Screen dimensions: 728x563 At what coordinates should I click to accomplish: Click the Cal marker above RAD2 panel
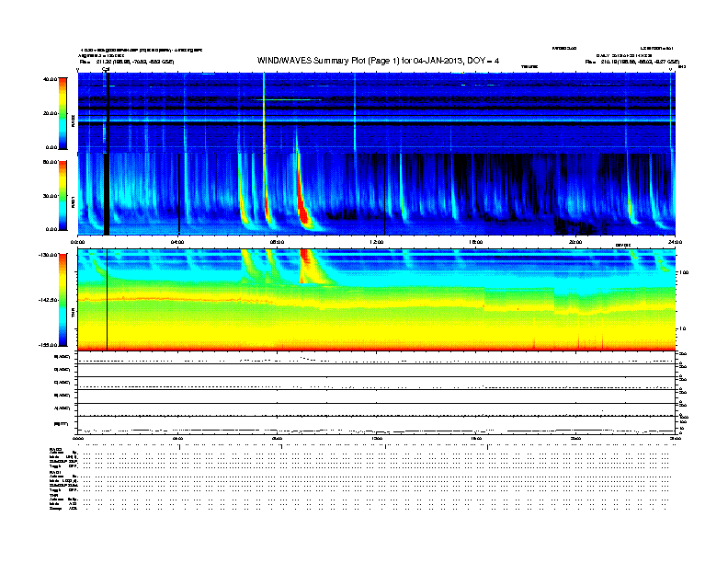(x=106, y=69)
